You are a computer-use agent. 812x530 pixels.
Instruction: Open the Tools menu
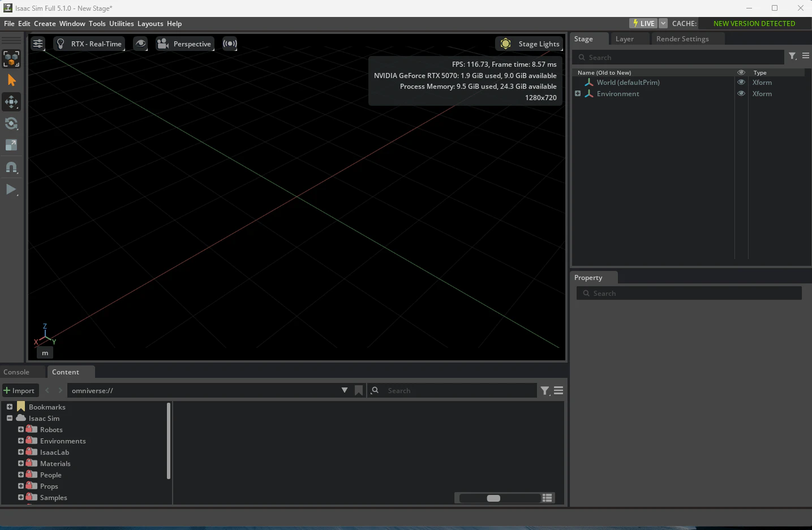pos(97,24)
